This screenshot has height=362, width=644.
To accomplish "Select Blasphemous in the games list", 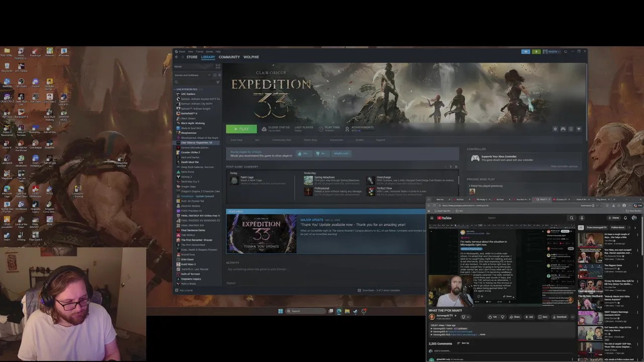I will 189,133.
